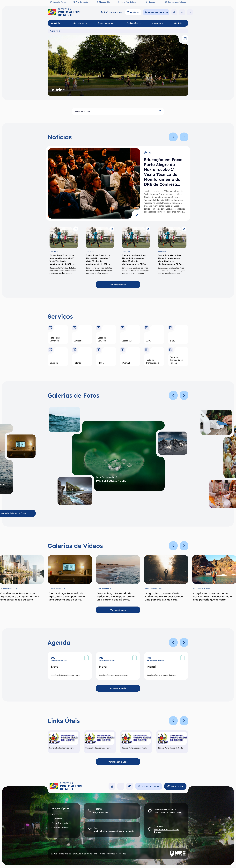236x868 pixels.
Task: Click the footer YouTube icon
Action: (130, 786)
